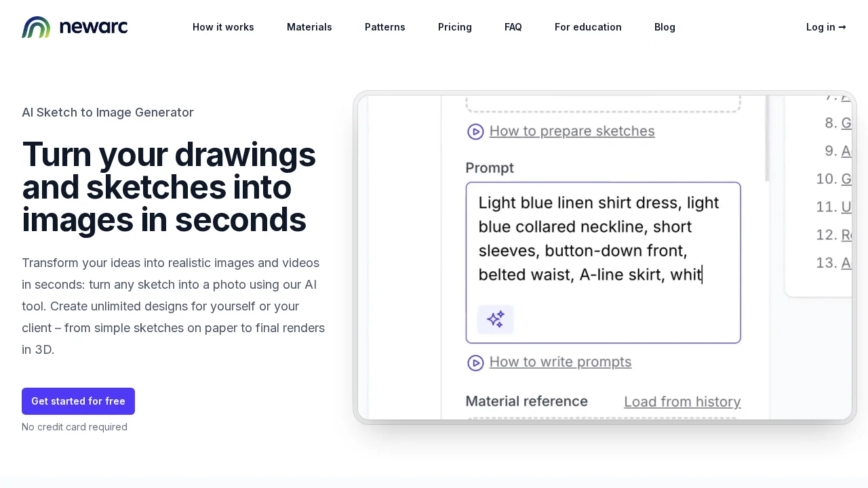Open the "How to prepare sketches" tutorial link
The image size is (868, 488).
pos(572,131)
